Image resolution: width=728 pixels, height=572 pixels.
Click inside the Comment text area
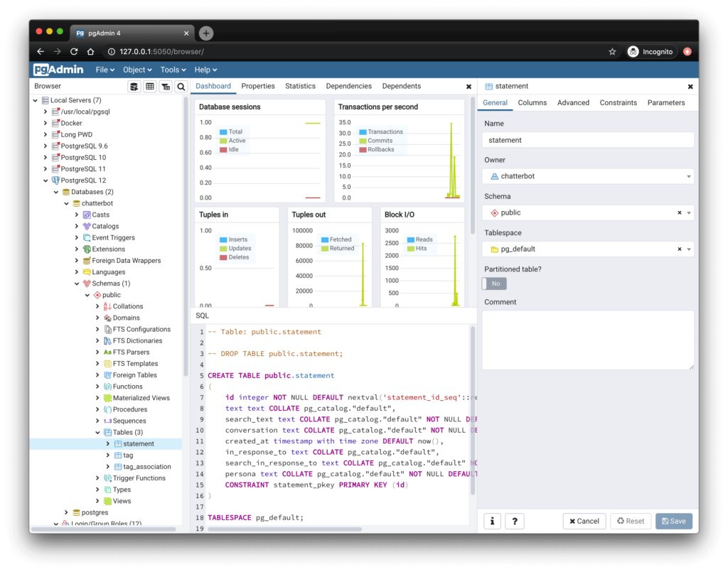coord(587,340)
